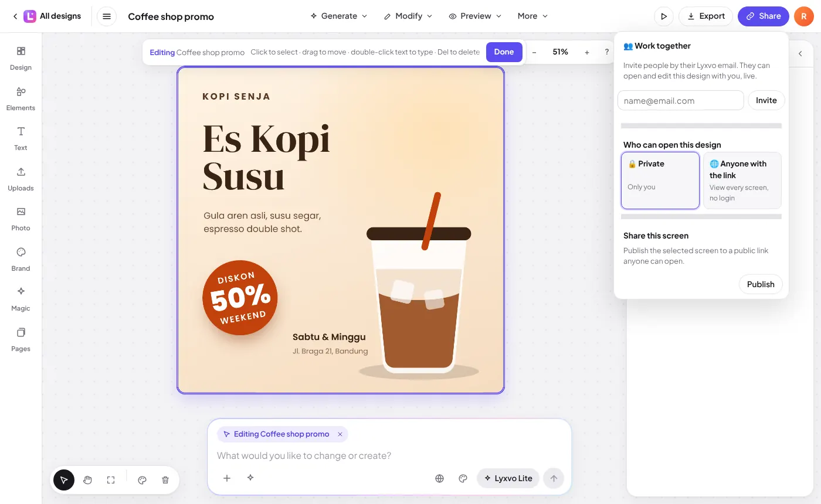
Task: Click the Invite button
Action: coord(766,100)
